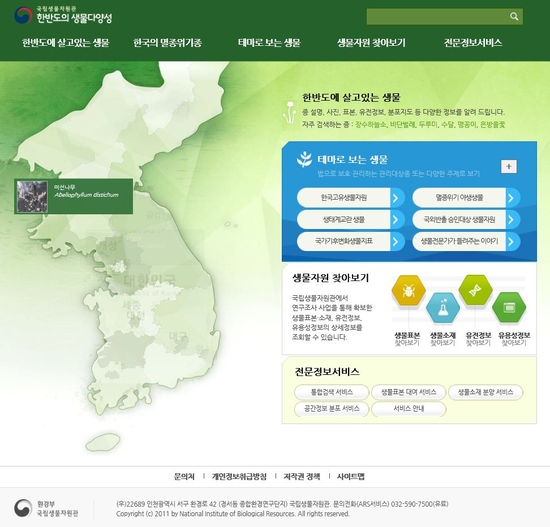Click the arrow next to 생태계교란 생물
Screen dimensions: 550x527
click(397, 220)
